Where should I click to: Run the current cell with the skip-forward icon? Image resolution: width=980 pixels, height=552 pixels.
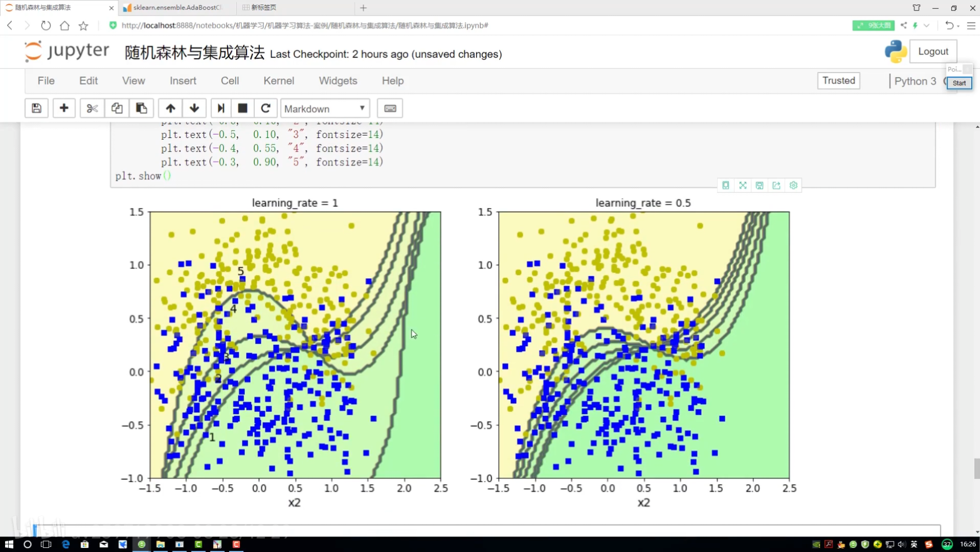point(221,108)
